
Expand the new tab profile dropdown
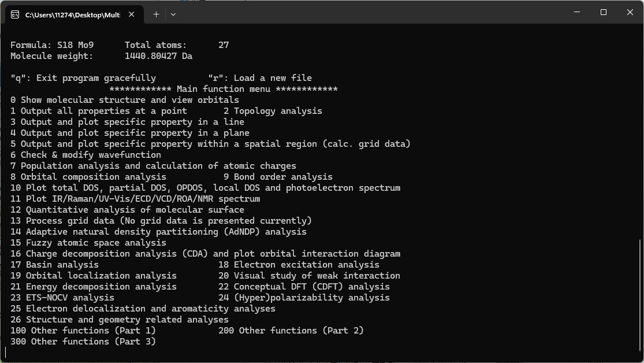point(173,14)
